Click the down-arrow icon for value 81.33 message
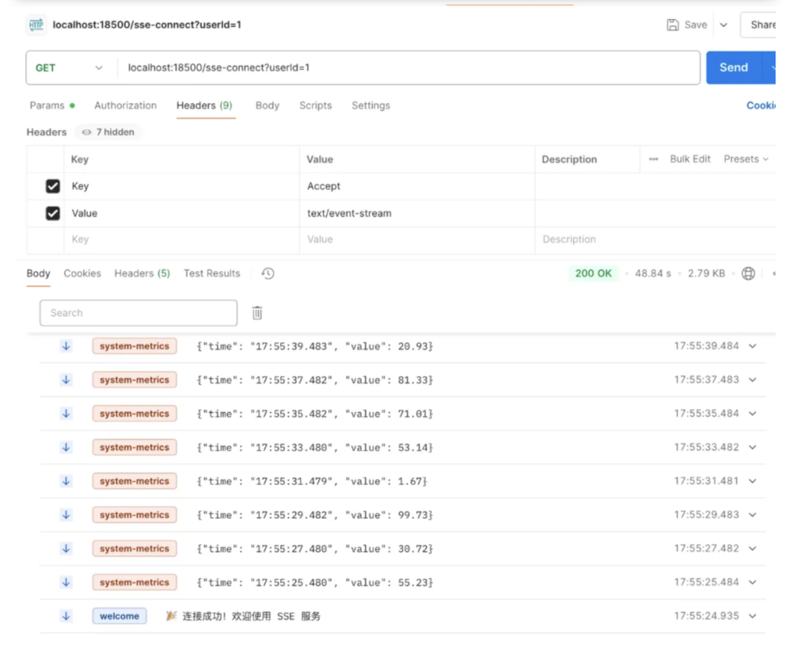This screenshot has height=658, width=812. point(67,380)
